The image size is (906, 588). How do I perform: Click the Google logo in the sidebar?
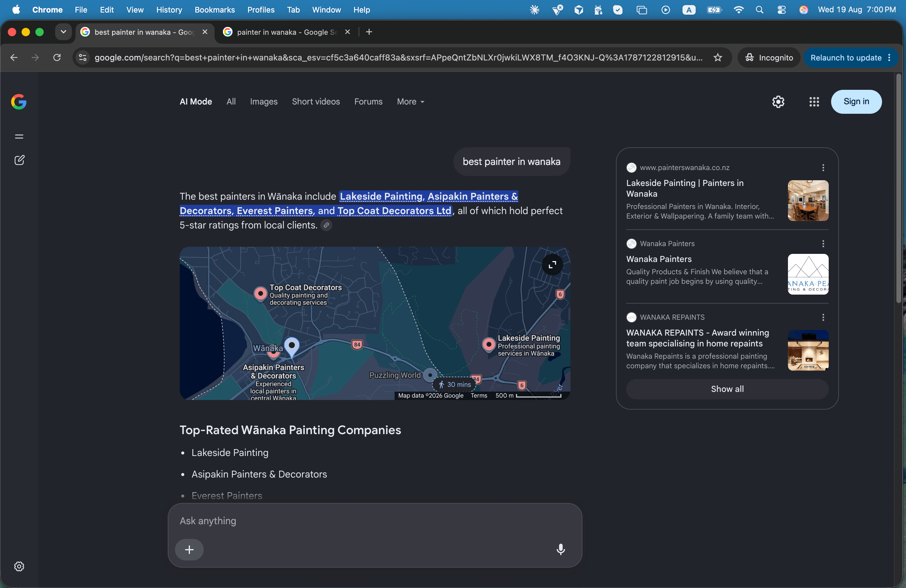tap(19, 101)
